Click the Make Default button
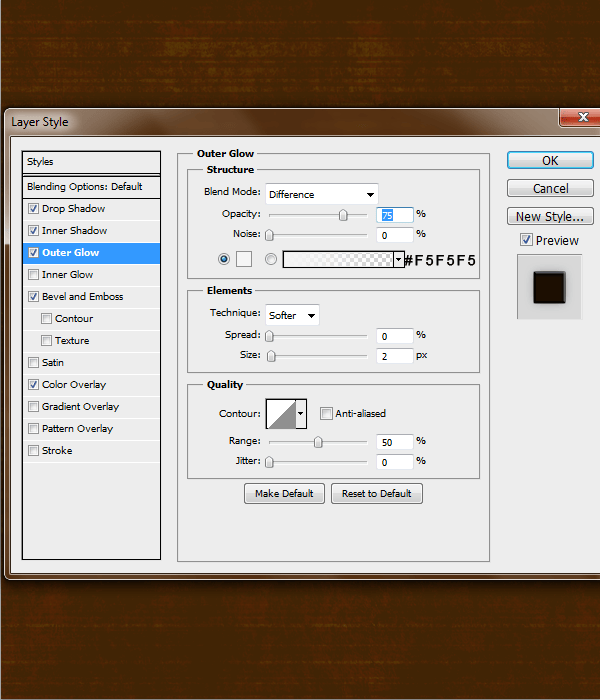The image size is (600, 700). 284,494
